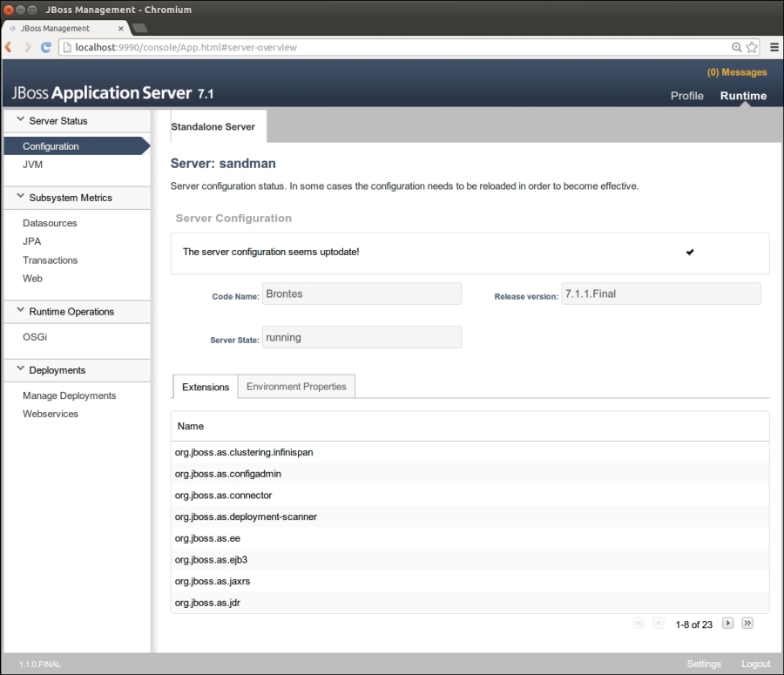This screenshot has width=784, height=675.
Task: Click the browser address bar
Action: [392, 47]
